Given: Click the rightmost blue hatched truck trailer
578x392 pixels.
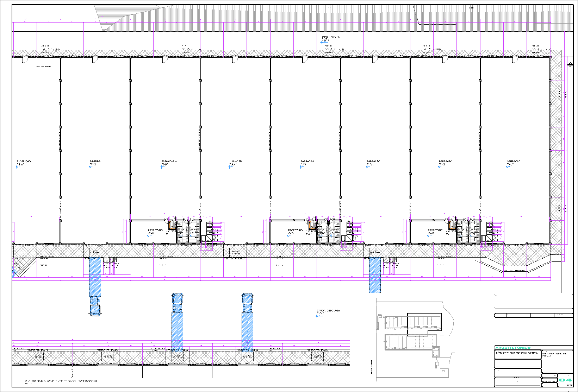Looking at the screenshot, I should click(375, 274).
